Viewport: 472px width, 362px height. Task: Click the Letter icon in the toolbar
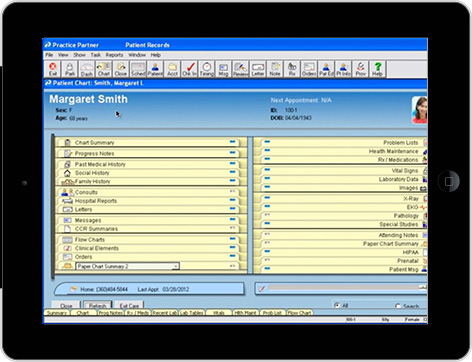pos(258,69)
